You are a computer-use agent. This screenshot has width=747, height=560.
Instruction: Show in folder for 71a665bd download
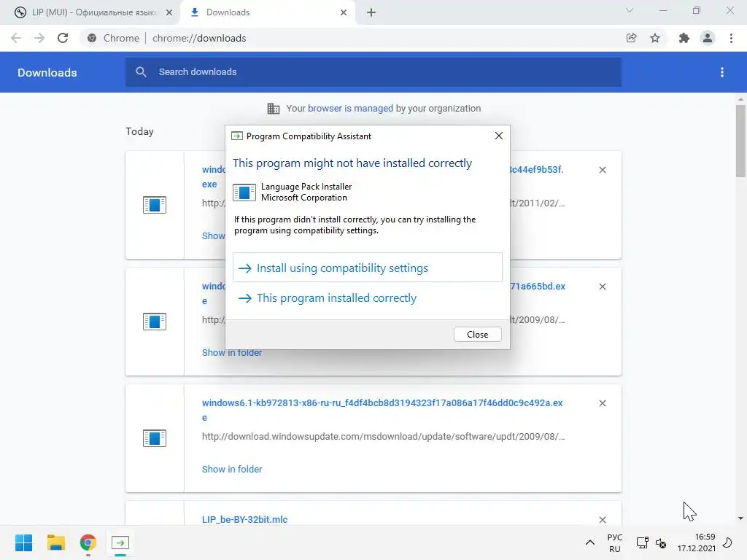232,352
